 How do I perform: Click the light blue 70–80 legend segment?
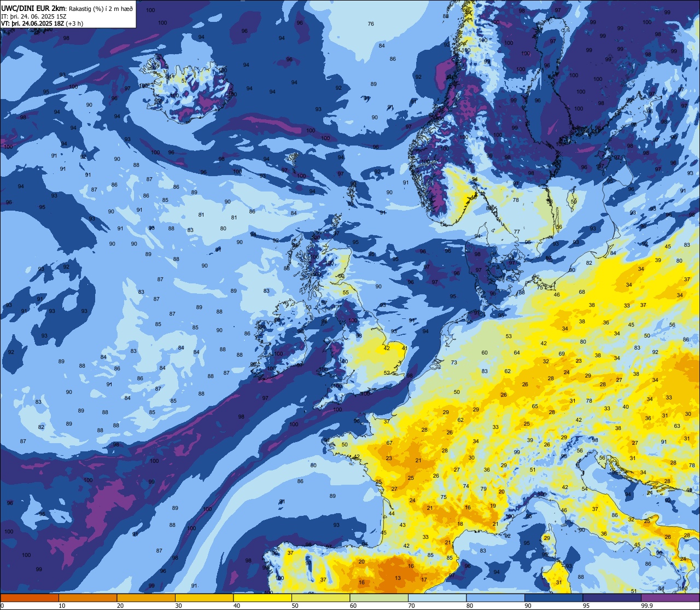pos(437,598)
